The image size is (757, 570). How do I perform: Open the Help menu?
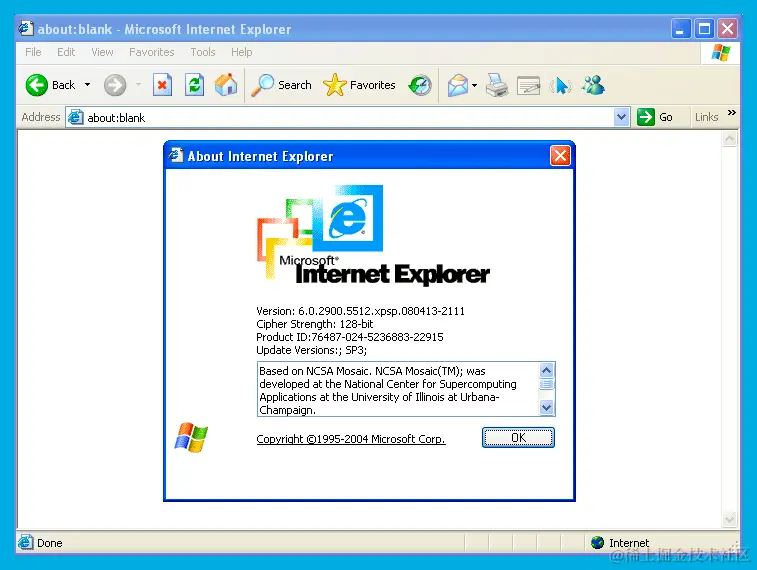coord(241,52)
